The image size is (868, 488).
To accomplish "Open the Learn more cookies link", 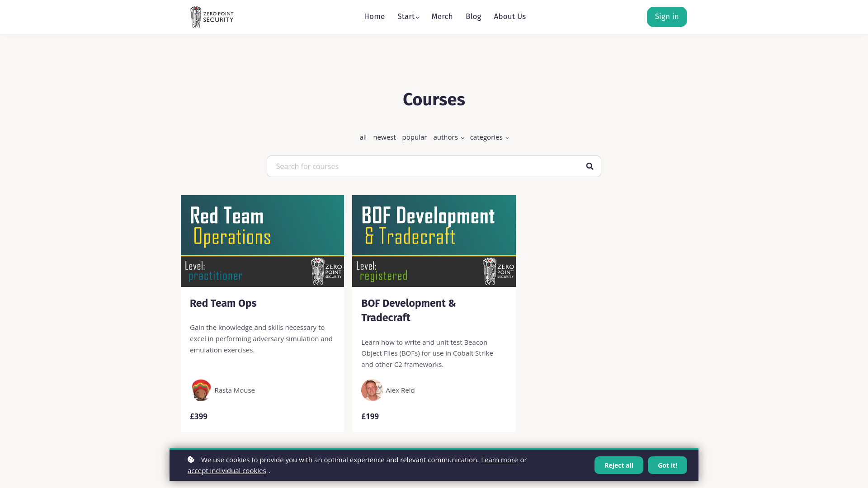I will (499, 460).
